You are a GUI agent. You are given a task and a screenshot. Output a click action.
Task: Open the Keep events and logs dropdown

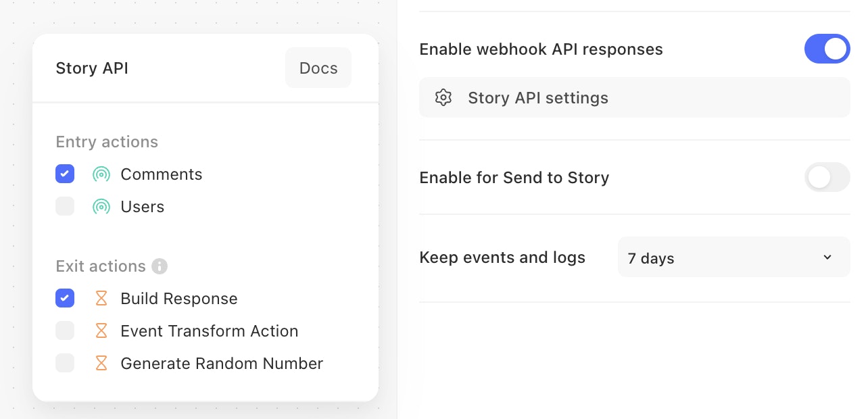point(733,257)
